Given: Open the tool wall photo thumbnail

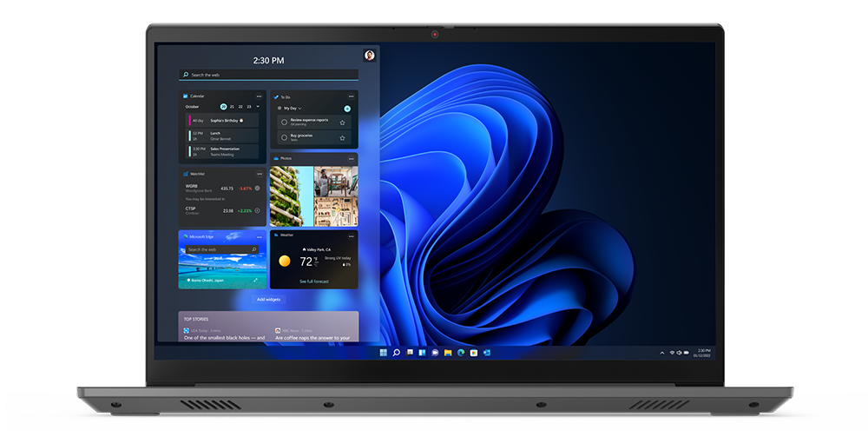Looking at the screenshot, I should pyautogui.click(x=336, y=212).
